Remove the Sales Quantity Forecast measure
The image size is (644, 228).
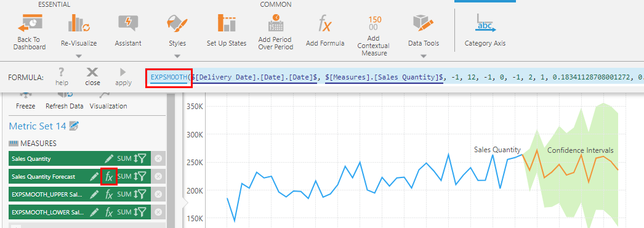(x=158, y=177)
